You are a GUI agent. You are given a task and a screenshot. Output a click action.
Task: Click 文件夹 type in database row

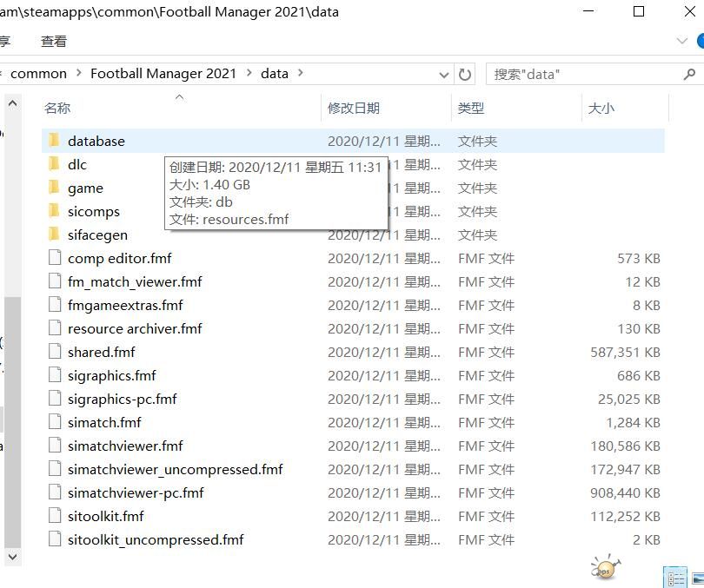477,142
